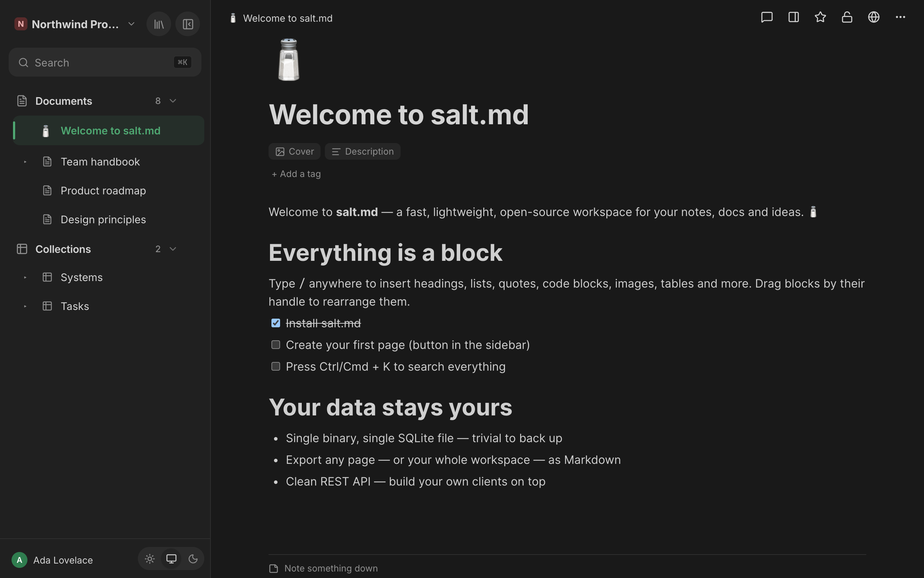The width and height of the screenshot is (924, 578).
Task: Open the more options ellipsis menu
Action: point(900,17)
